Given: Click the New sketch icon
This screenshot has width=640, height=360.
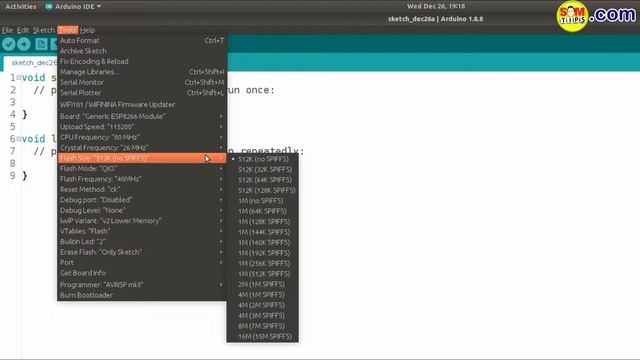Looking at the screenshot, I should 41,44.
